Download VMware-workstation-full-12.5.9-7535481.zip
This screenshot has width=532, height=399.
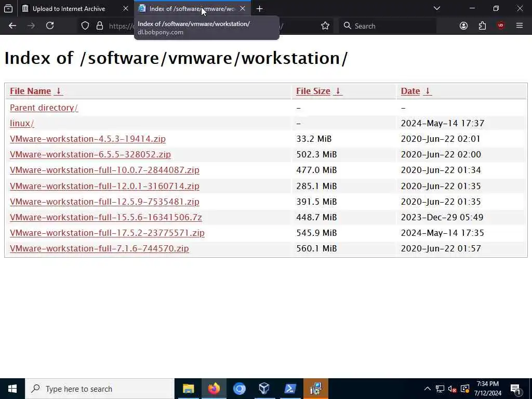104,202
